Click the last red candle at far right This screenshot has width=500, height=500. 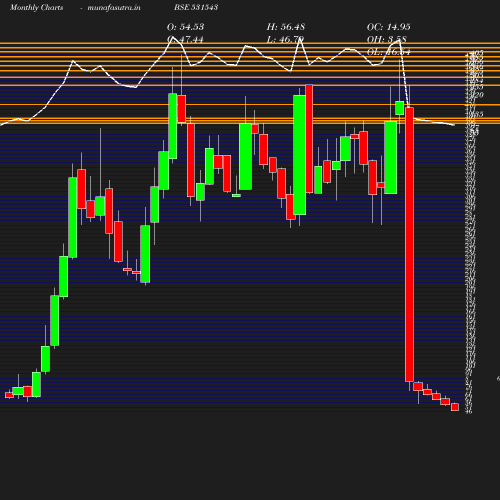coord(455,407)
